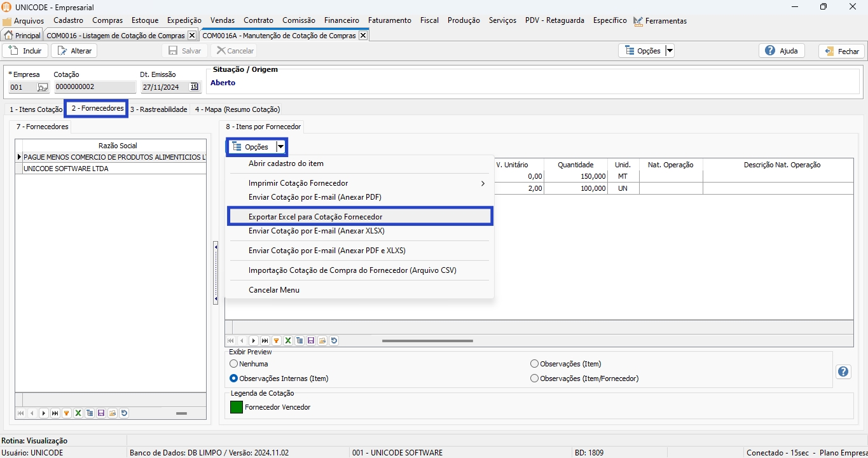Screen dimensions: 868x458
Task: Click the blue help icon beside Exibir Preview
Action: pyautogui.click(x=843, y=372)
